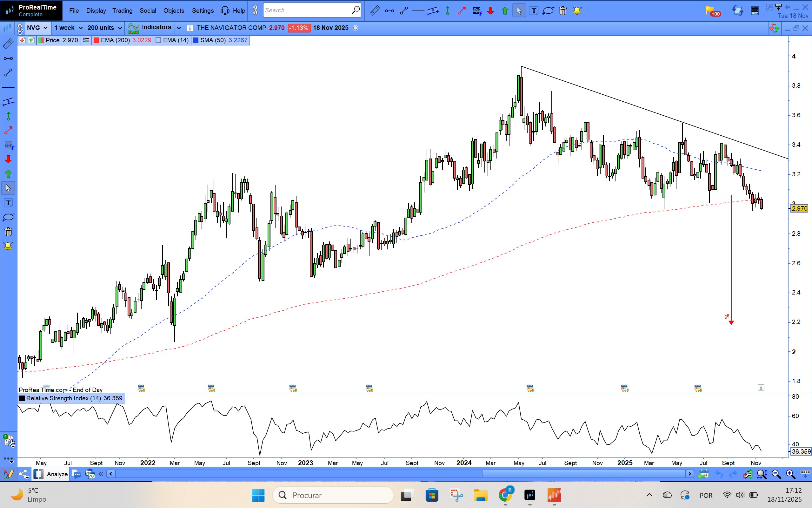Select the ruler measurement tool in top toolbar
This screenshot has width=812, height=508.
point(375,11)
